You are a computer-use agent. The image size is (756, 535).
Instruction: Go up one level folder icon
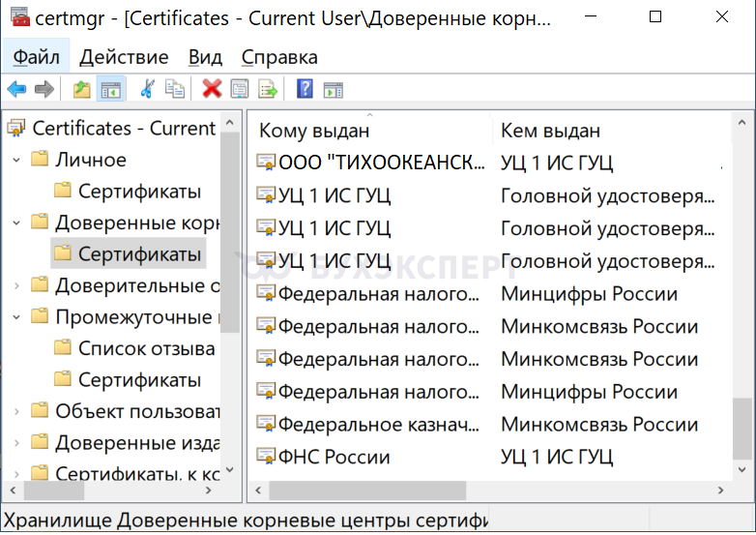coord(82,89)
